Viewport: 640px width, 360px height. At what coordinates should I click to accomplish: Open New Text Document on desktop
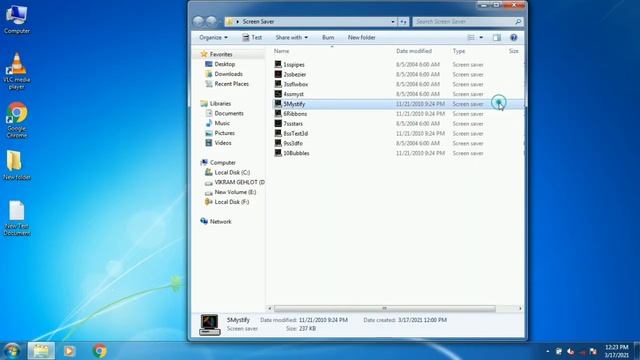point(17,218)
